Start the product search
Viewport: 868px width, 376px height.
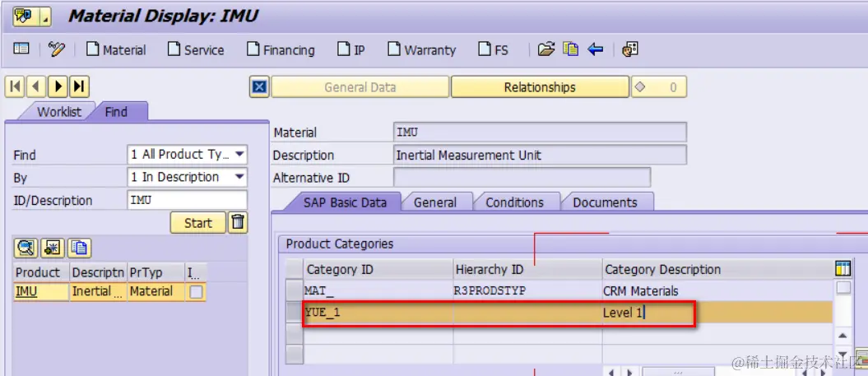[x=198, y=223]
